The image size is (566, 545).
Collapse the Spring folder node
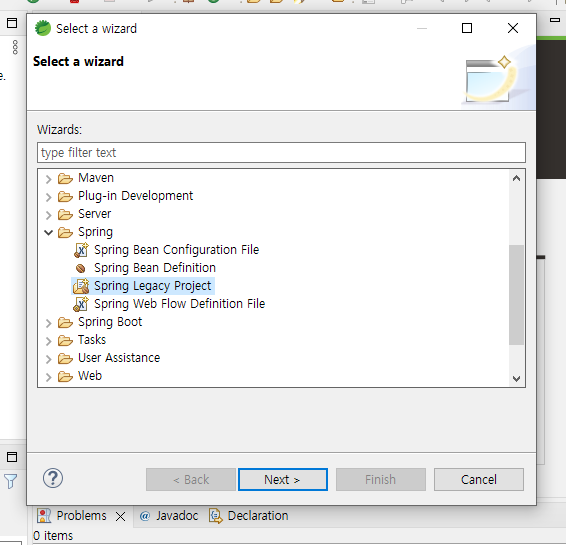click(48, 232)
